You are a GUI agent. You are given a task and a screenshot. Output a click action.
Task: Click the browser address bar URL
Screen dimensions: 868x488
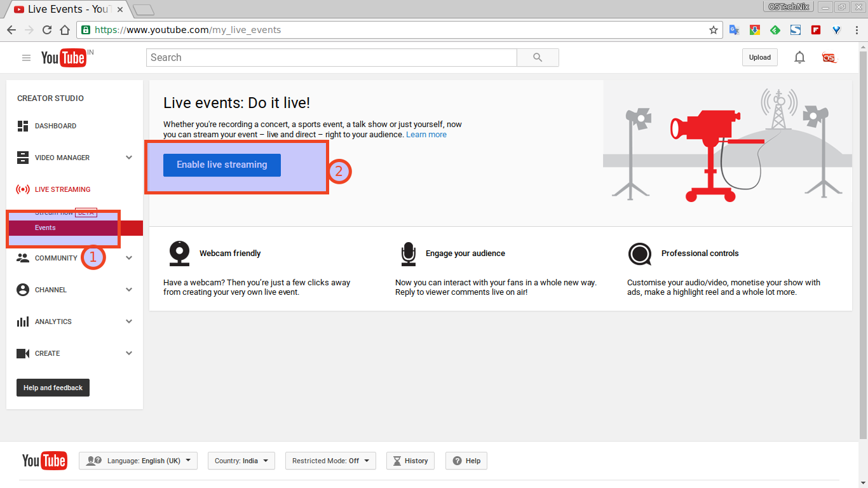coord(188,30)
